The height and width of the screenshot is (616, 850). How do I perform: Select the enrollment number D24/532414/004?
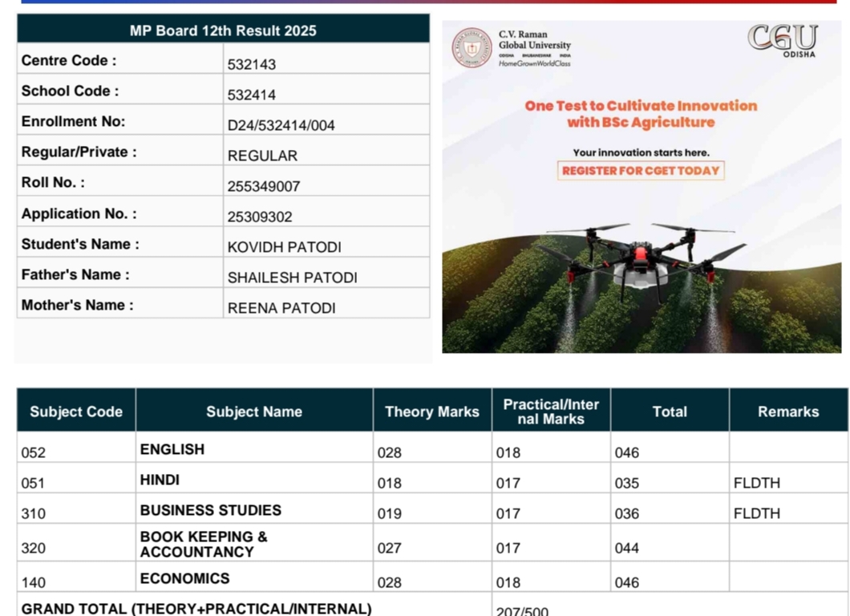coord(281,125)
